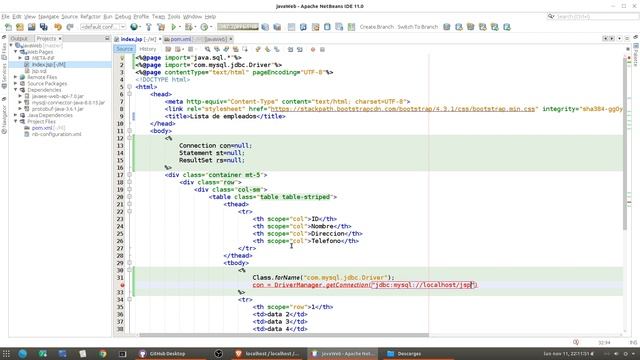Show the open documents list dropdown
This screenshot has width=640, height=360.
(619, 38)
